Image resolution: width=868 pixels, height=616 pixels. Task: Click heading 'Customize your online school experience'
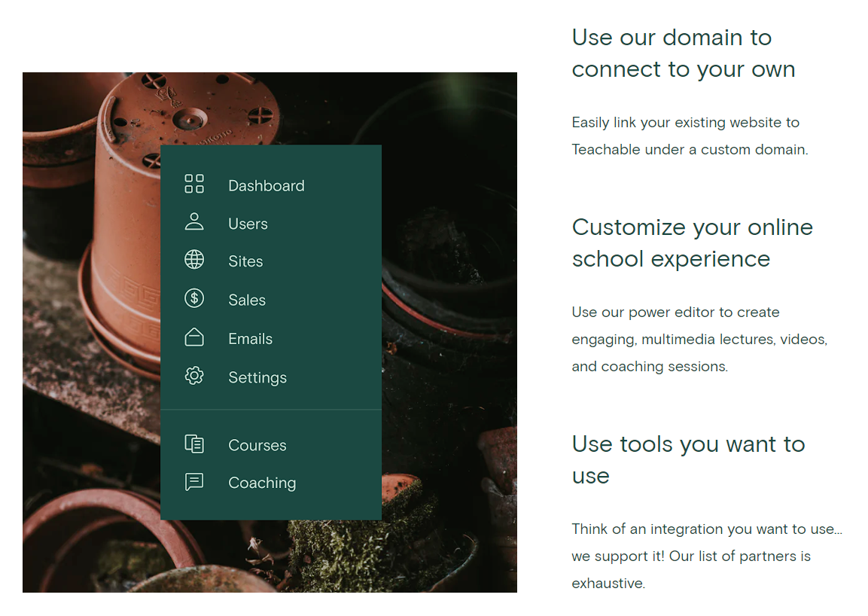click(x=692, y=243)
